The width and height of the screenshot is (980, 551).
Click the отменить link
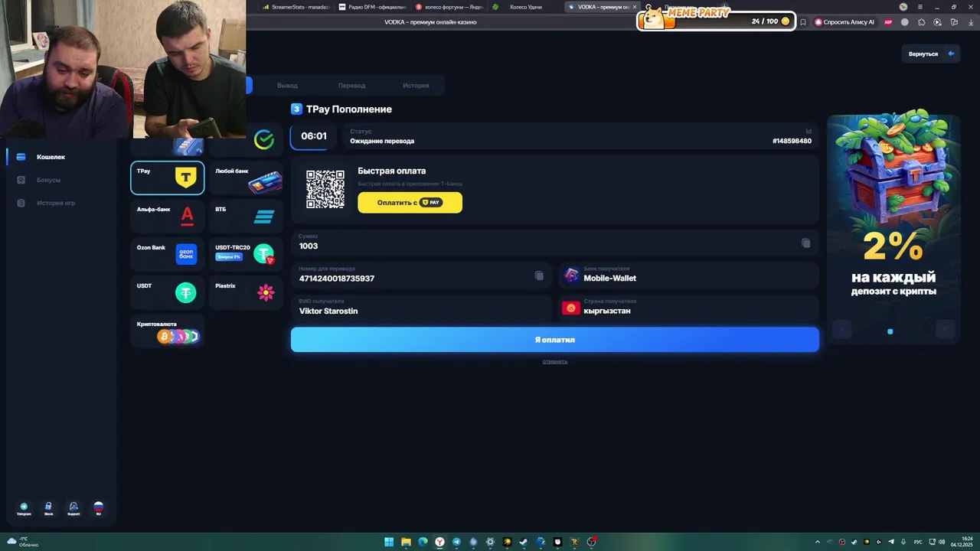click(x=554, y=361)
